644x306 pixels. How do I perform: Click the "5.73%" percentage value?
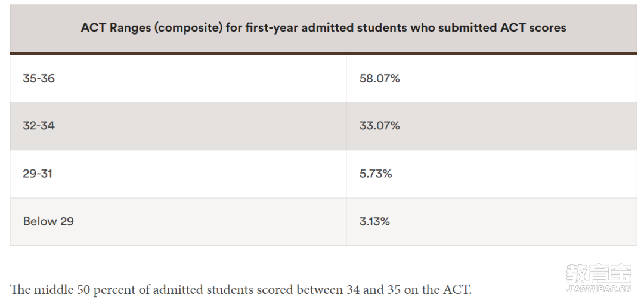pos(376,174)
